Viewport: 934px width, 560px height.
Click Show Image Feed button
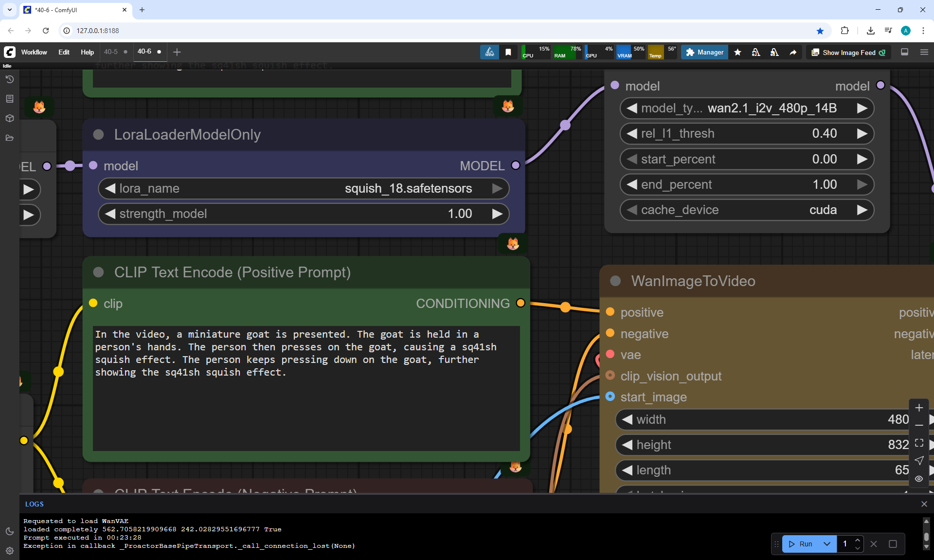[849, 52]
